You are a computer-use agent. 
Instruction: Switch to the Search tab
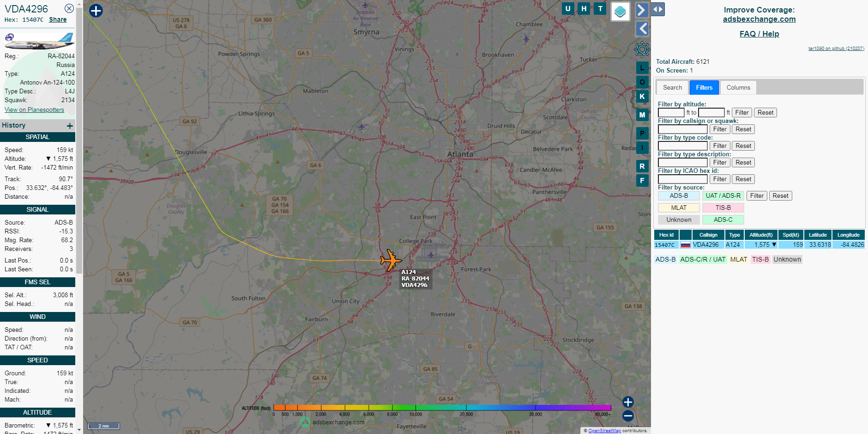(672, 87)
